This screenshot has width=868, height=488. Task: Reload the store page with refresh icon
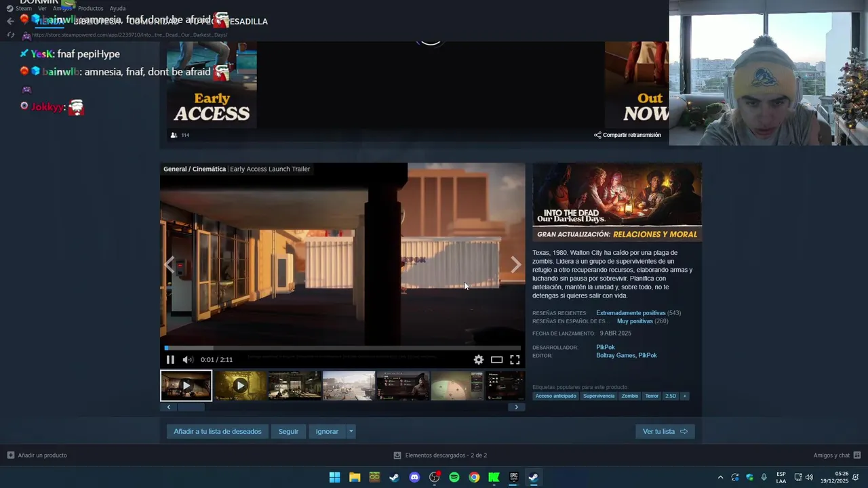[x=10, y=35]
